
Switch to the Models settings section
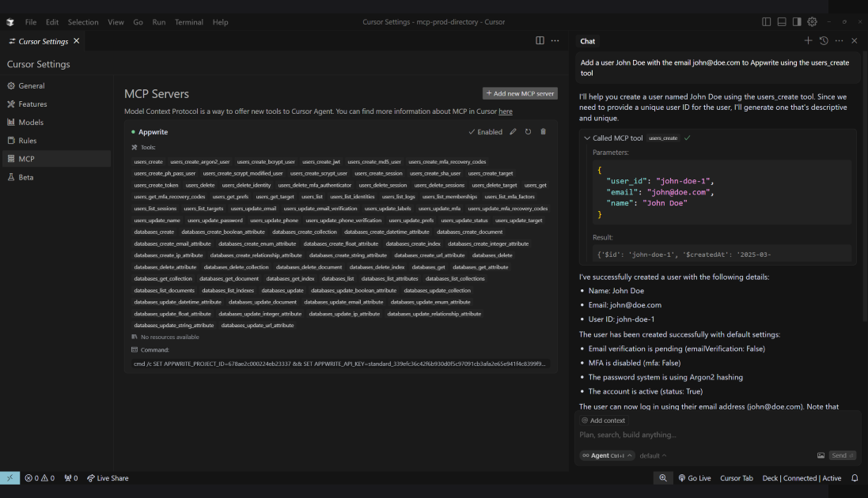[31, 123]
